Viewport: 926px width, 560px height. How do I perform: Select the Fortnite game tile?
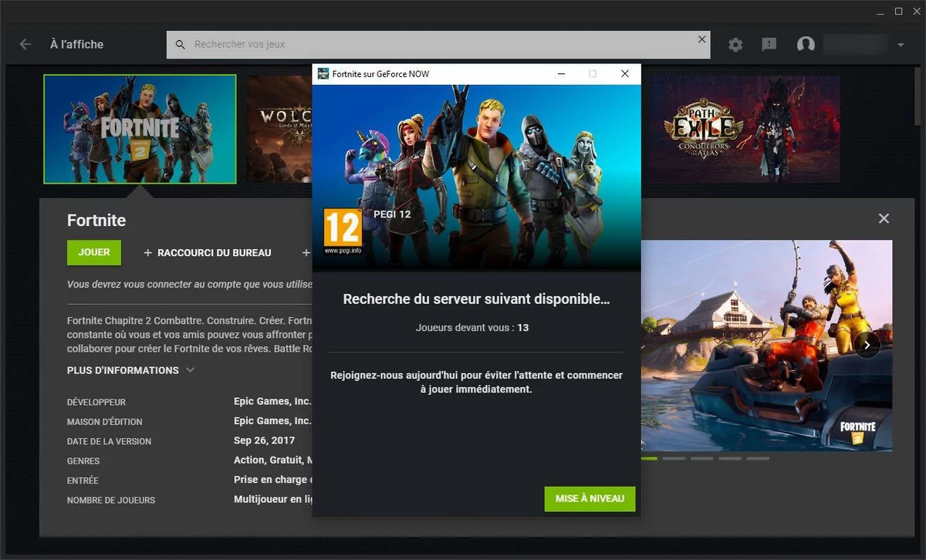tap(140, 129)
